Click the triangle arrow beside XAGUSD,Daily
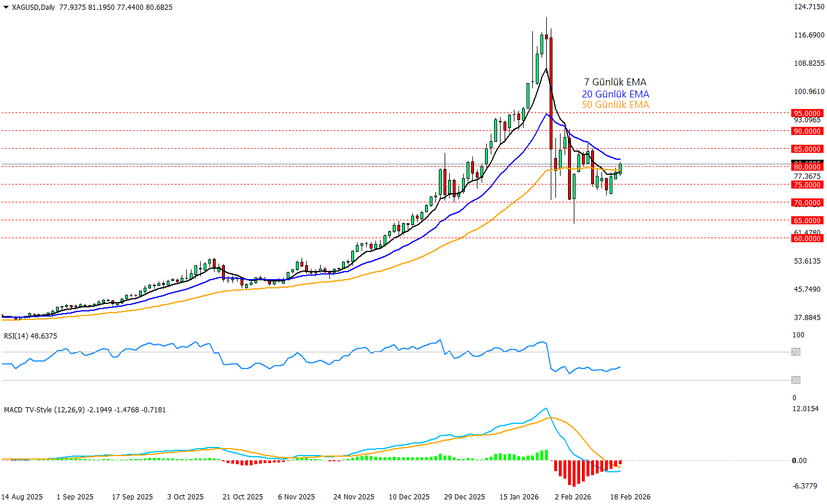This screenshot has height=504, width=827. pyautogui.click(x=6, y=7)
